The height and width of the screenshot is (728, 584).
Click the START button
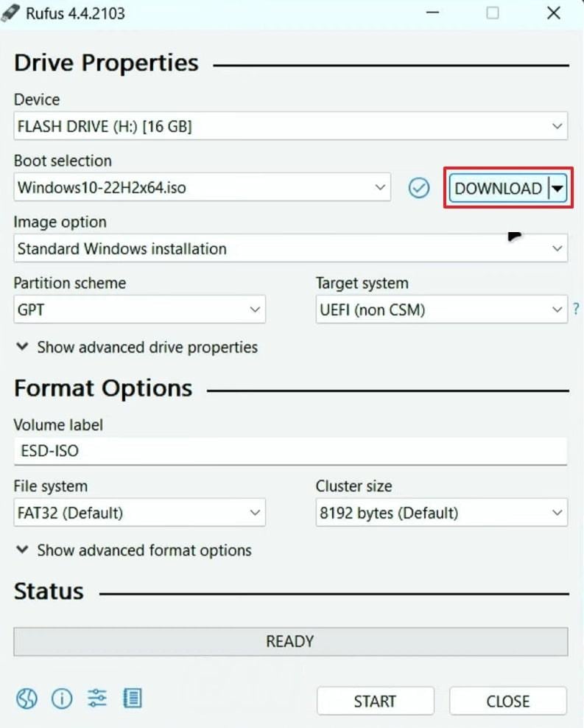pyautogui.click(x=376, y=701)
